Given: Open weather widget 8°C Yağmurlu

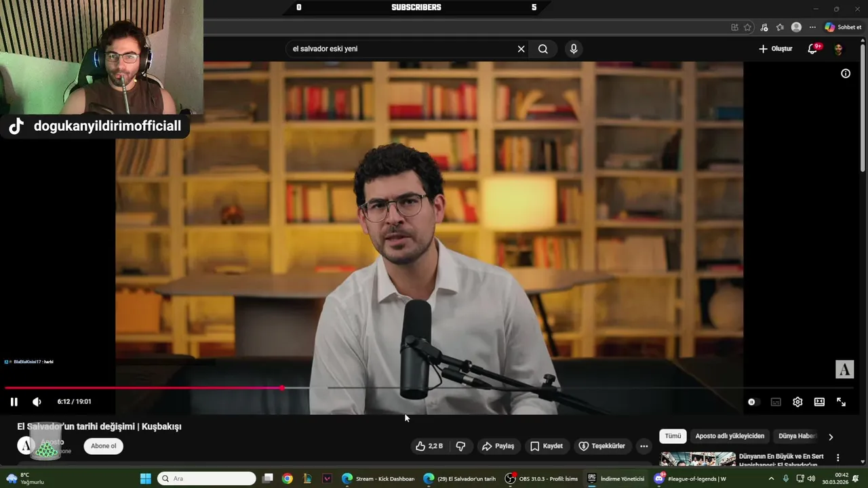Looking at the screenshot, I should [x=26, y=479].
